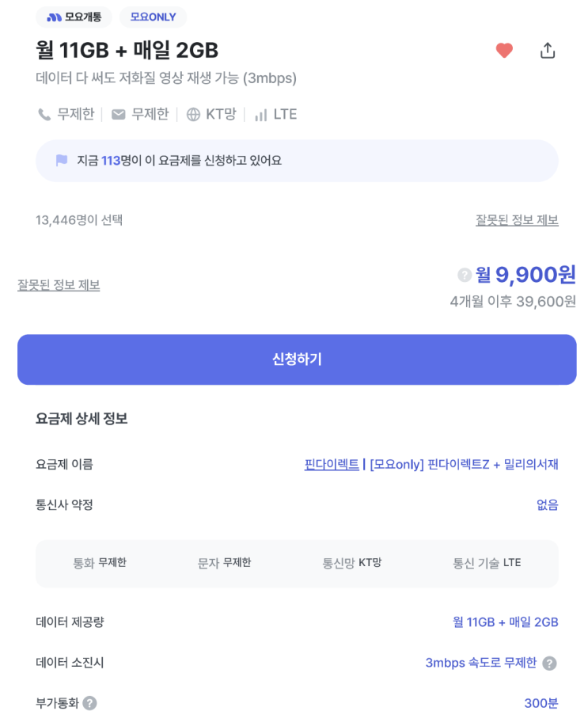Click the 모요개통 badge
Screen dimensions: 588x715
74,17
